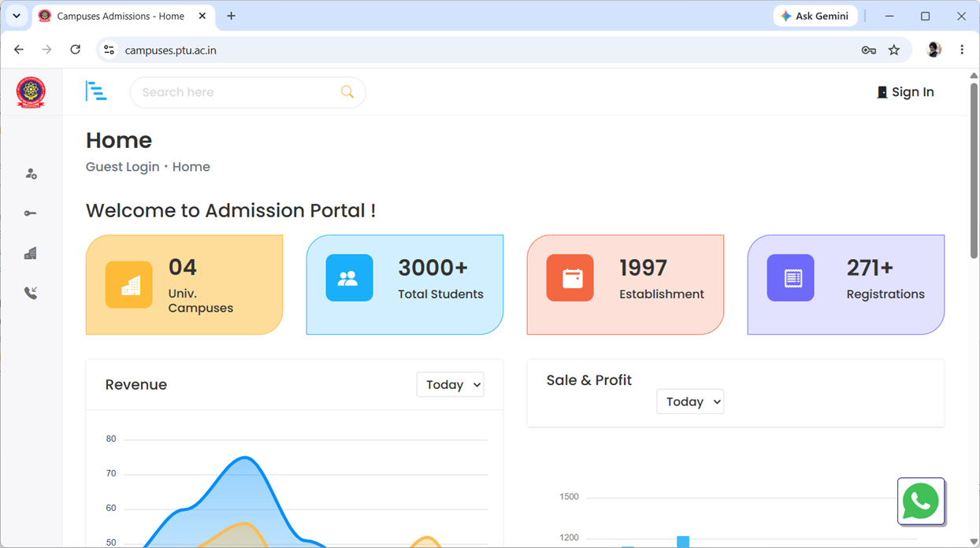Viewport: 980px width, 548px height.
Task: Click the Establishment calendar icon
Action: pos(570,278)
